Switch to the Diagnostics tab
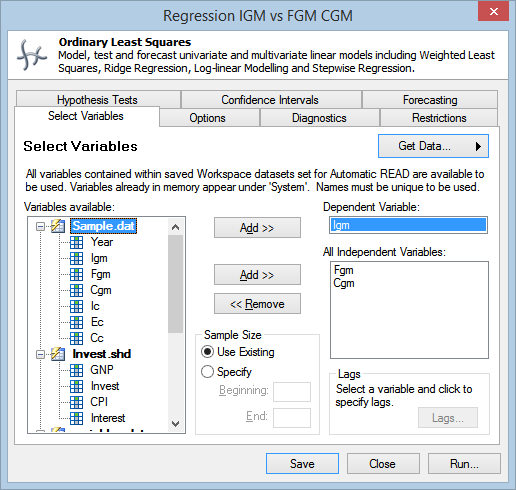 [x=319, y=118]
